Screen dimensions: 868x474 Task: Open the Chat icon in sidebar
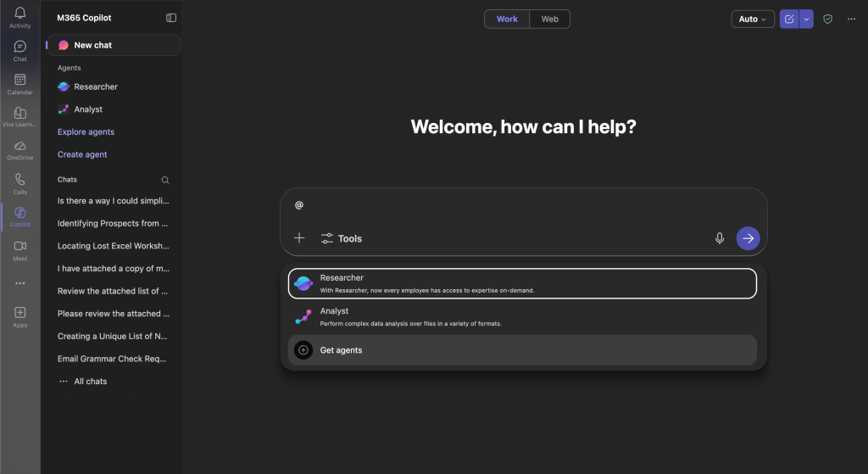[x=20, y=47]
